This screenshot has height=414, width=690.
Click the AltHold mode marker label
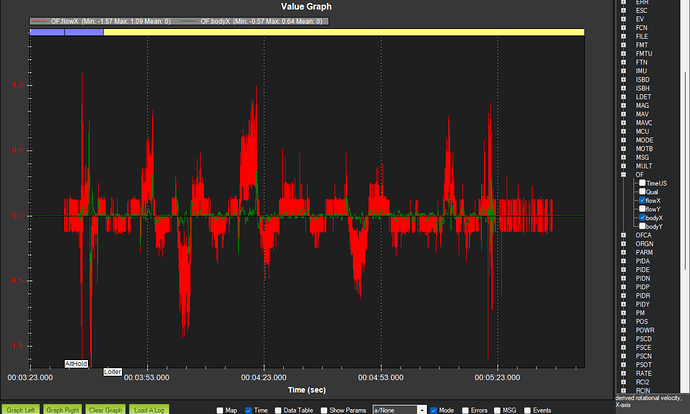coord(76,363)
